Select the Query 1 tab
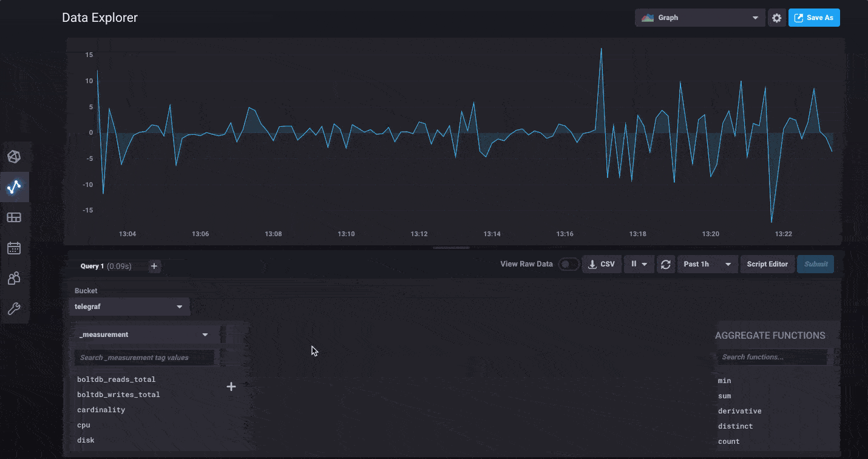Screen dimensions: 868x459 tap(93, 266)
